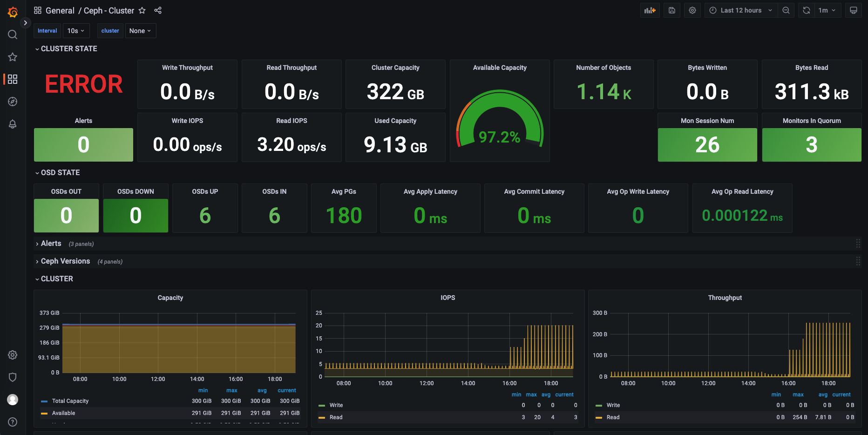The width and height of the screenshot is (868, 435).
Task: Click the Used Capacity 9.13 GB value
Action: coord(395,145)
